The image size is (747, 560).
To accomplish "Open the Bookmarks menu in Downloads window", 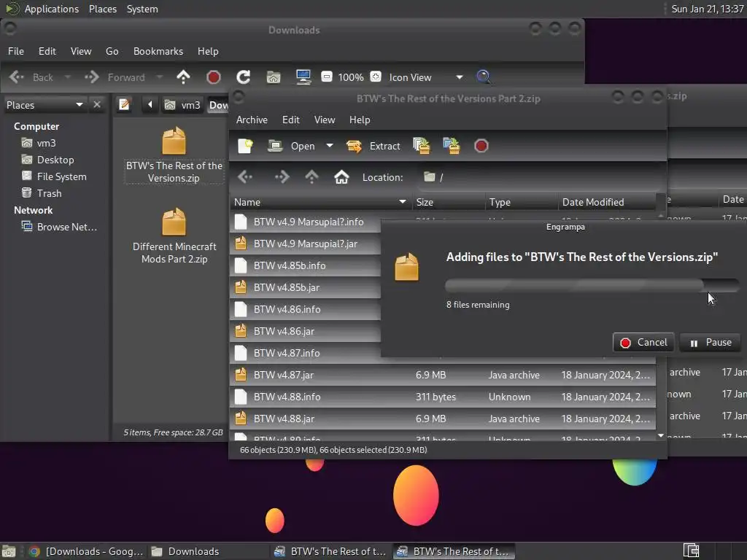I will [x=158, y=52].
